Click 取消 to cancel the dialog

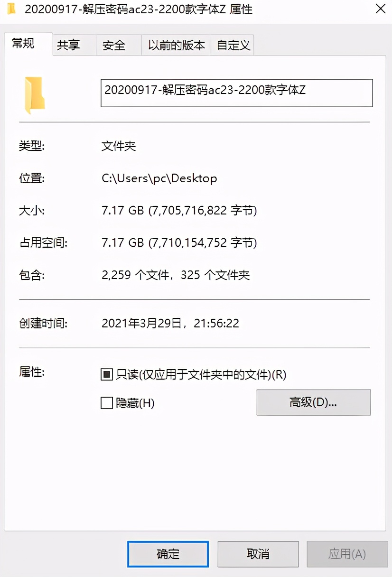tap(258, 554)
